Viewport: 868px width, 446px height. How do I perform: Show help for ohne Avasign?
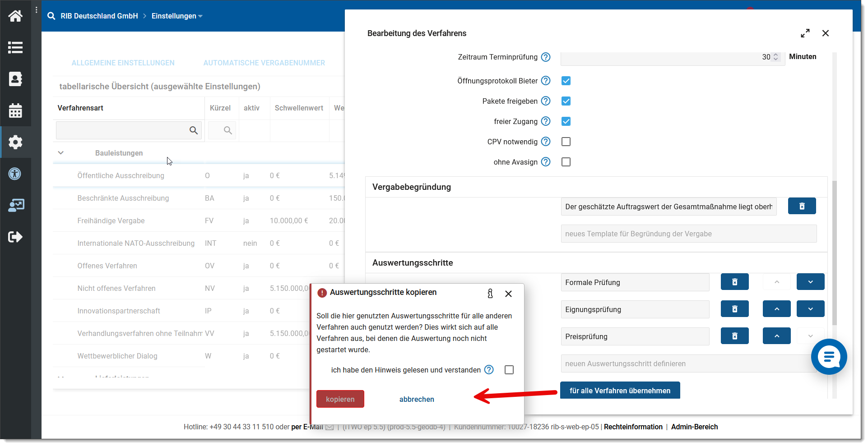[x=546, y=162]
